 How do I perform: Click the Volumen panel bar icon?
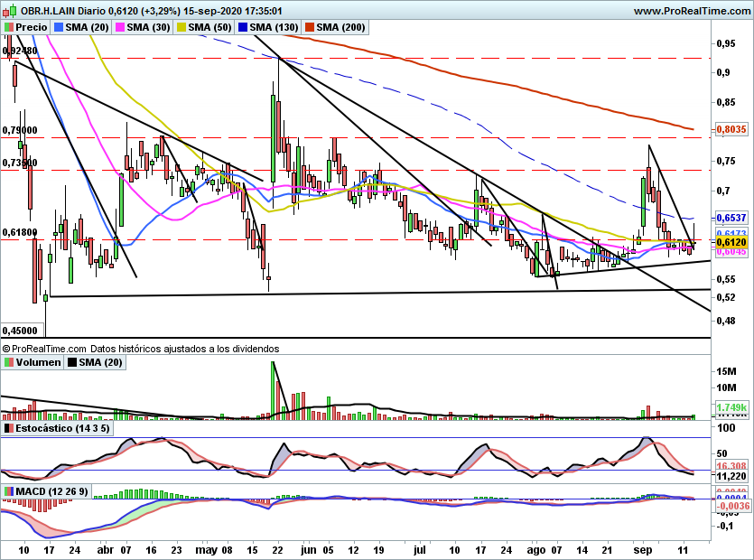click(x=7, y=362)
